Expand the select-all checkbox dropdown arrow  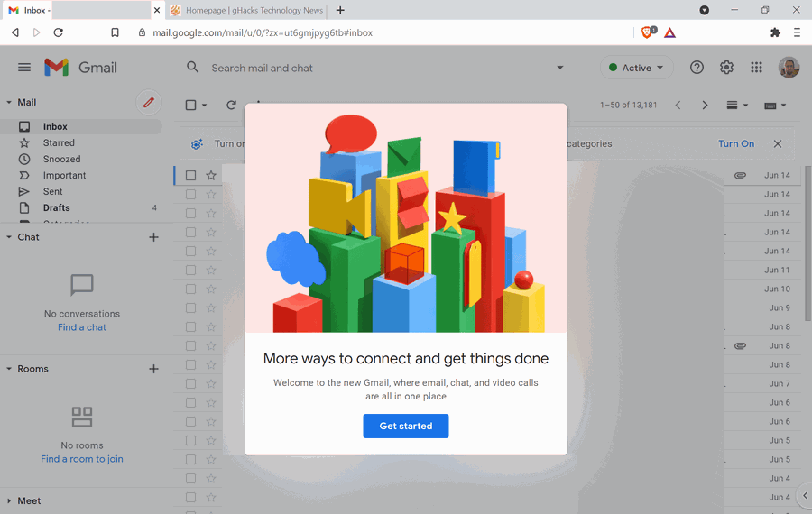tap(205, 106)
